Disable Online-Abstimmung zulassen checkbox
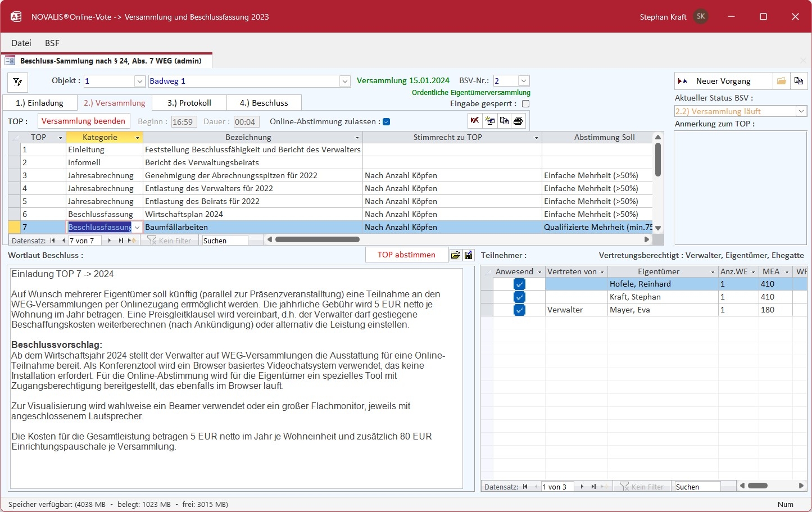Screen dimensions: 812x512 click(387, 121)
